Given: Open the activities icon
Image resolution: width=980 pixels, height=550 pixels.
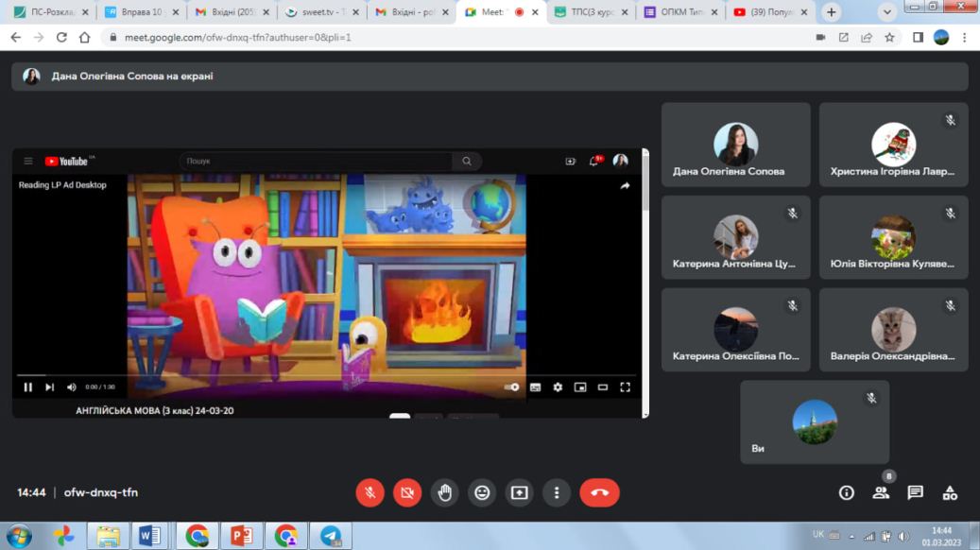Looking at the screenshot, I should (950, 492).
